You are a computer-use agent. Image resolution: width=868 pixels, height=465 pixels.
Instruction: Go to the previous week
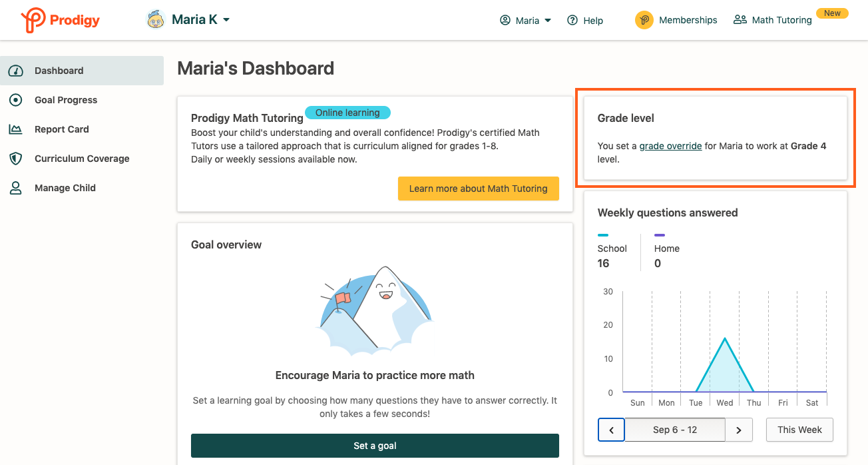tap(611, 430)
